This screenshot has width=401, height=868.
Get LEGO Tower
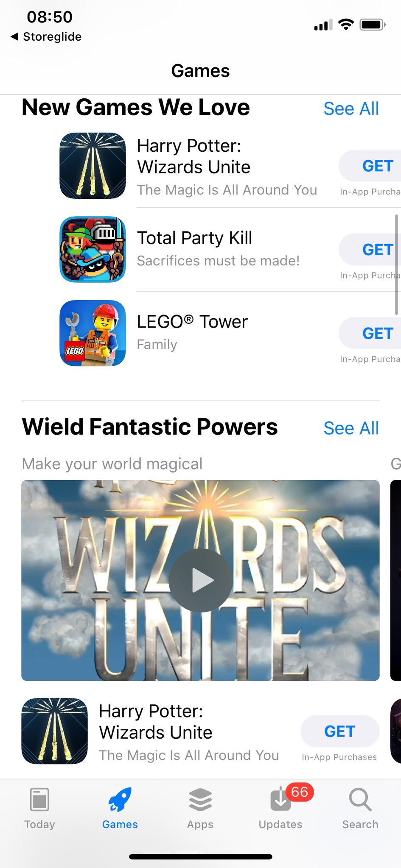tap(370, 334)
